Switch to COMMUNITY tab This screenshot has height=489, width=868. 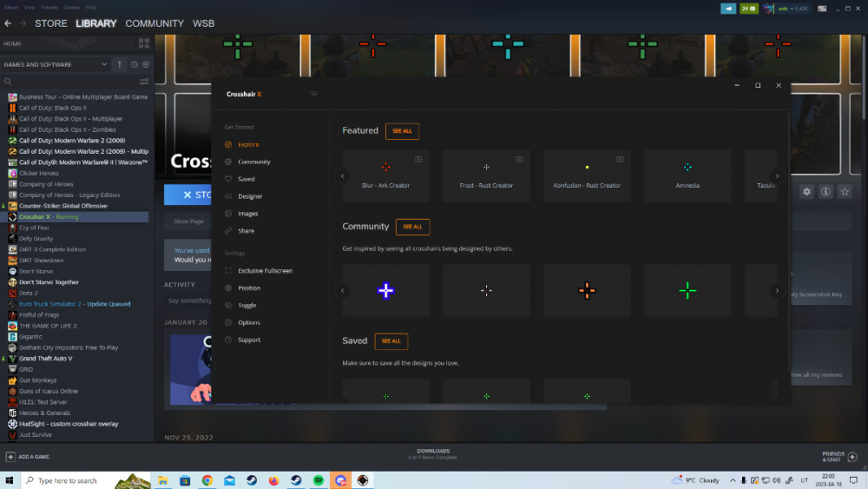(155, 23)
